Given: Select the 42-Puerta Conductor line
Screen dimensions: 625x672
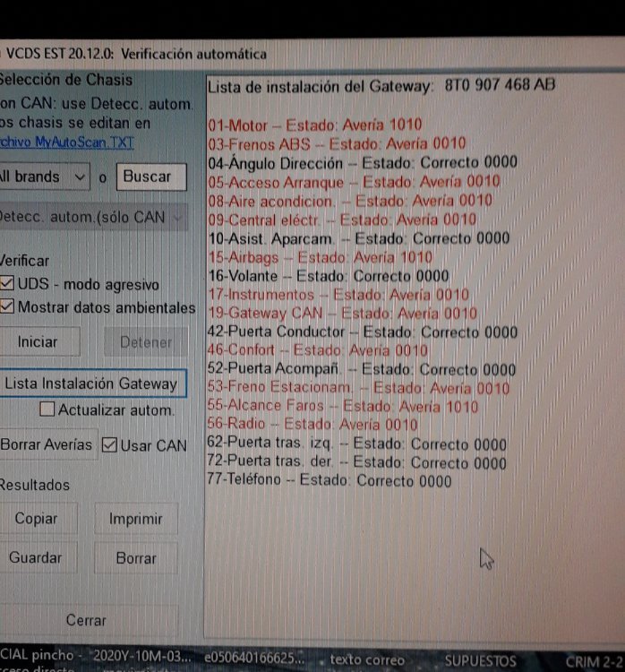Looking at the screenshot, I should 363,332.
